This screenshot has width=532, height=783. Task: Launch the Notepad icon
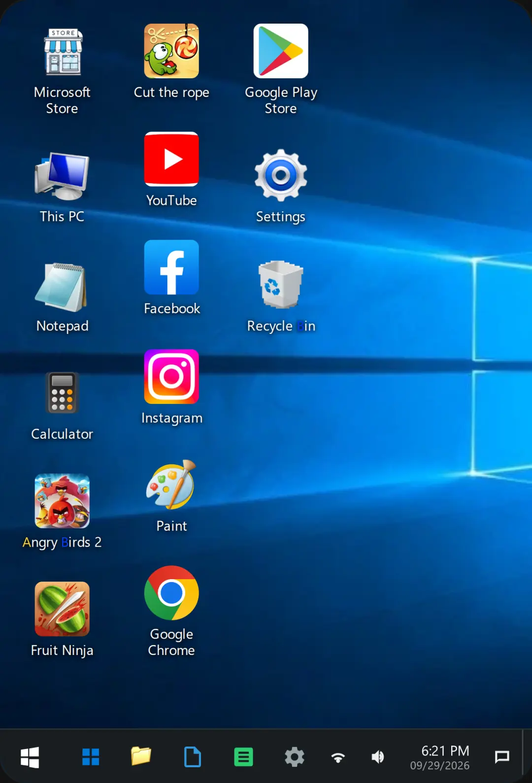(62, 287)
